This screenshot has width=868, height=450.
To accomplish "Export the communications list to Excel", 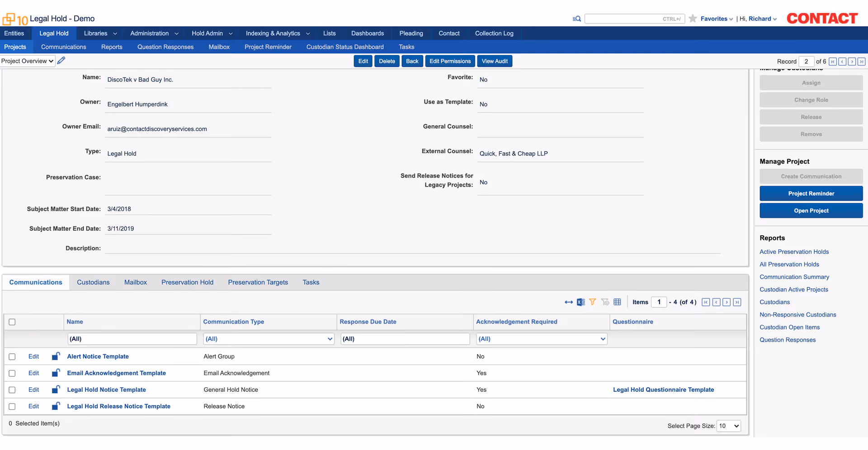I will (581, 302).
